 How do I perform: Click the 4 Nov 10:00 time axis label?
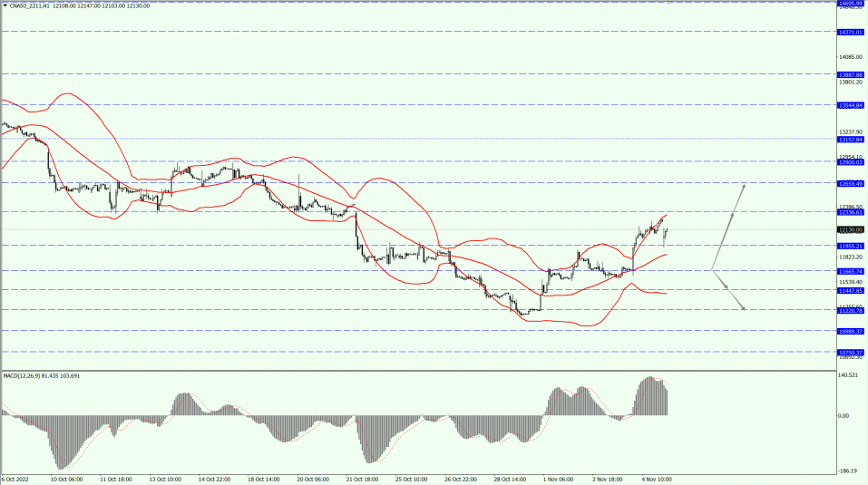[655, 479]
